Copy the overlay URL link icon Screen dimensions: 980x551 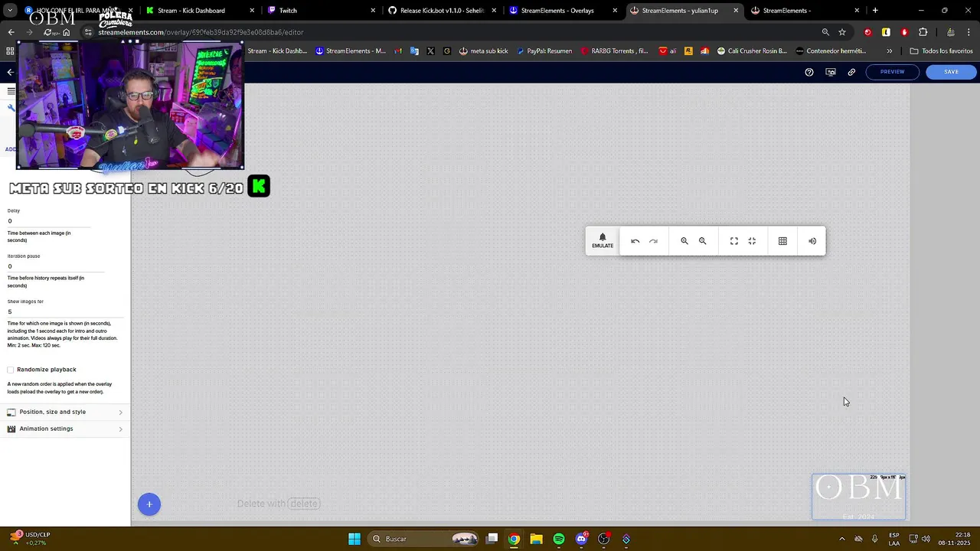(851, 72)
